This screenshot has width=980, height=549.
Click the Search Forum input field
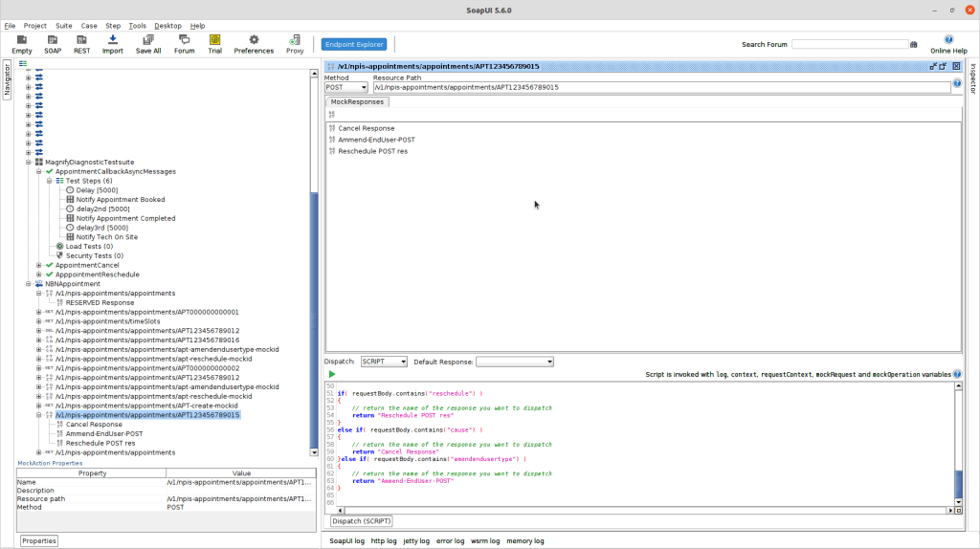click(849, 44)
